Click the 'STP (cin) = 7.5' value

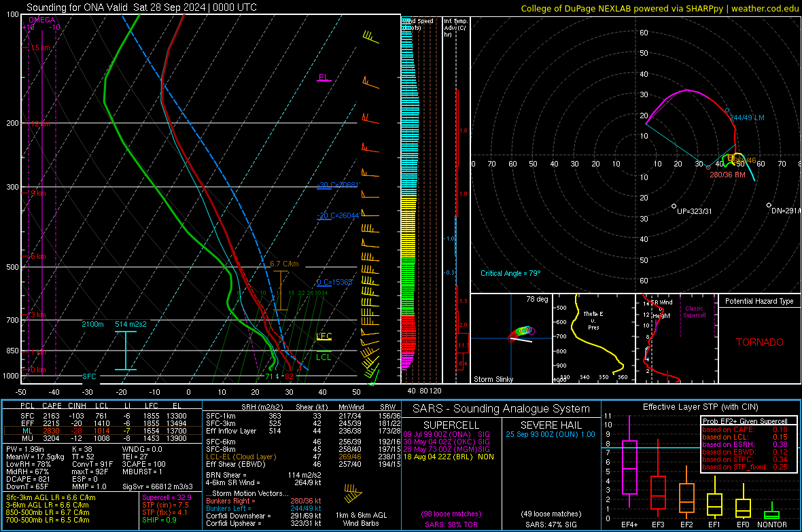point(165,505)
